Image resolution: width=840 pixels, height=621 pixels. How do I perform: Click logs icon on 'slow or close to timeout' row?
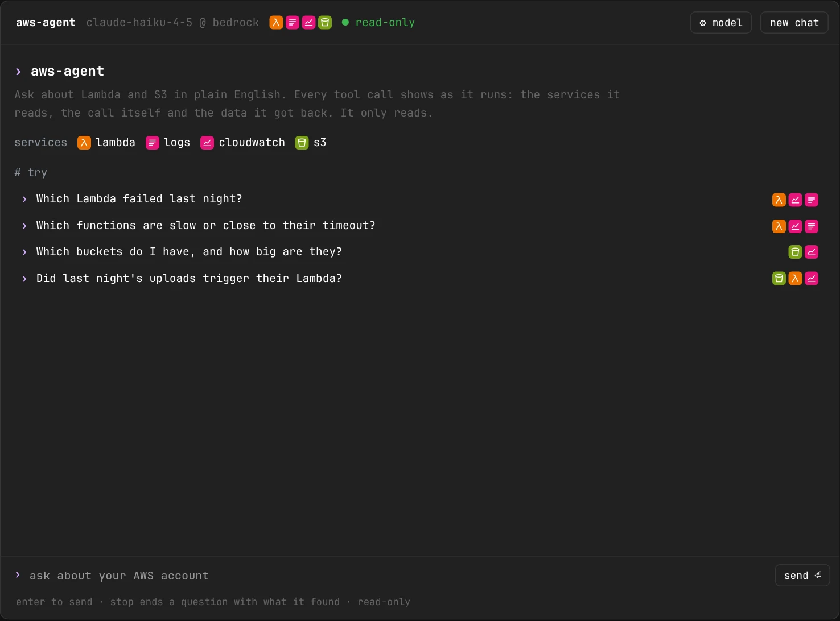coord(812,226)
